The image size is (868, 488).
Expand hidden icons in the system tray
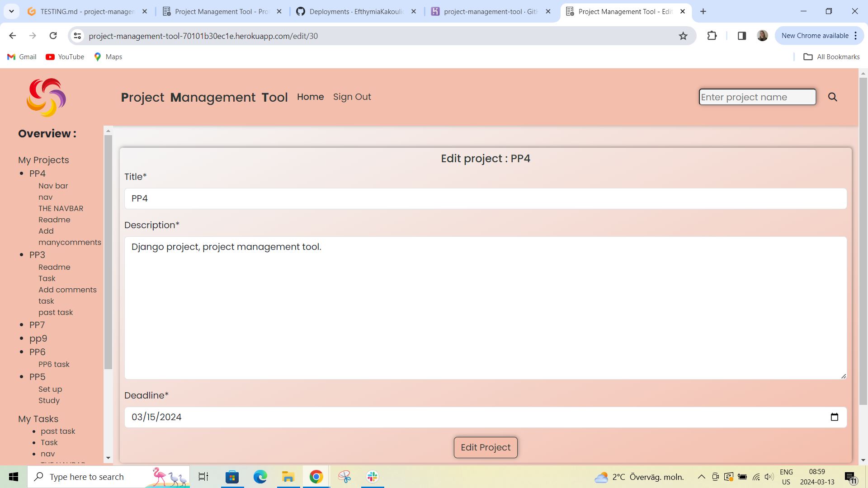tap(701, 476)
